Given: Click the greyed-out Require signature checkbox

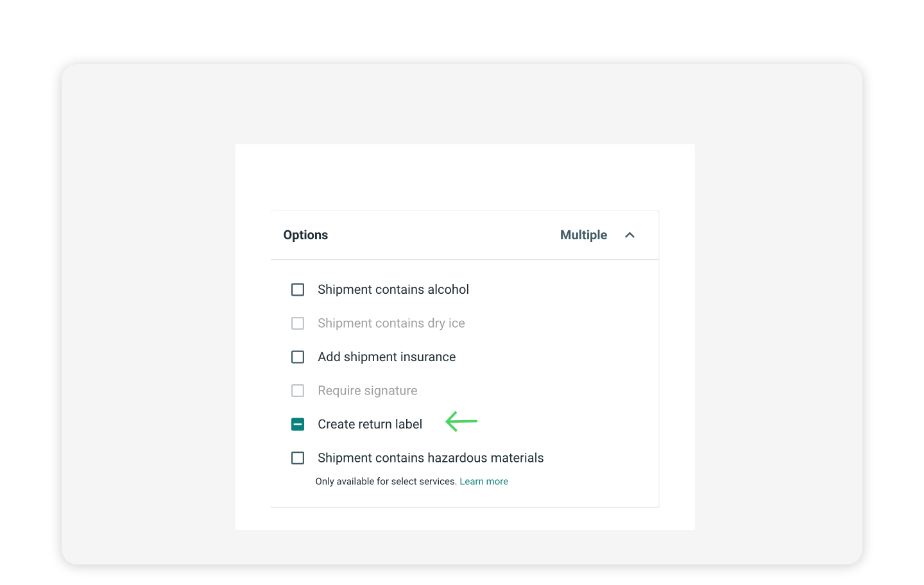Looking at the screenshot, I should click(x=298, y=391).
